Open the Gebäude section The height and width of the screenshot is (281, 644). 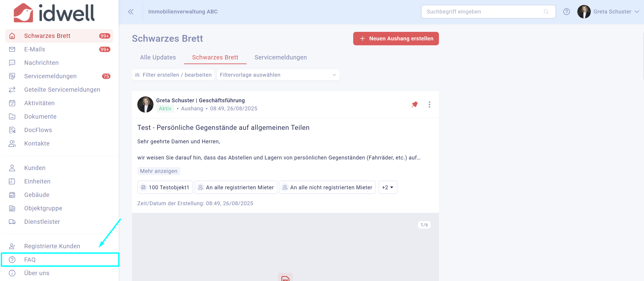tap(37, 195)
